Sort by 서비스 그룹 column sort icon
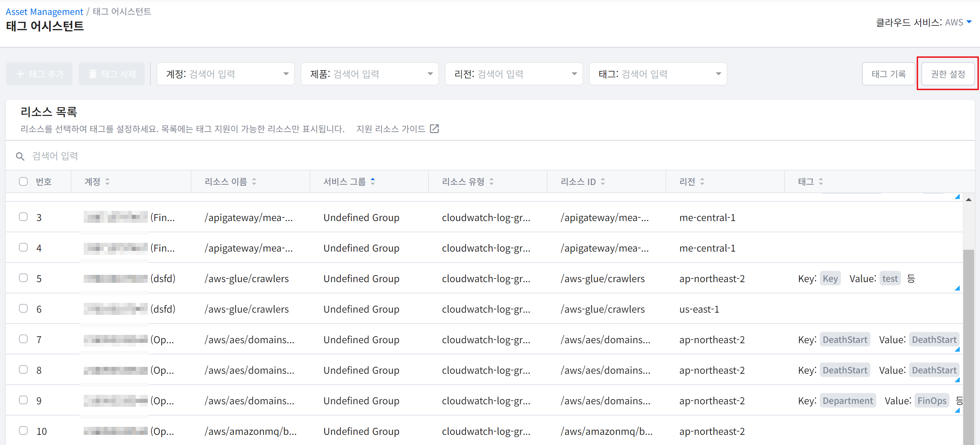980x445 pixels. (373, 182)
